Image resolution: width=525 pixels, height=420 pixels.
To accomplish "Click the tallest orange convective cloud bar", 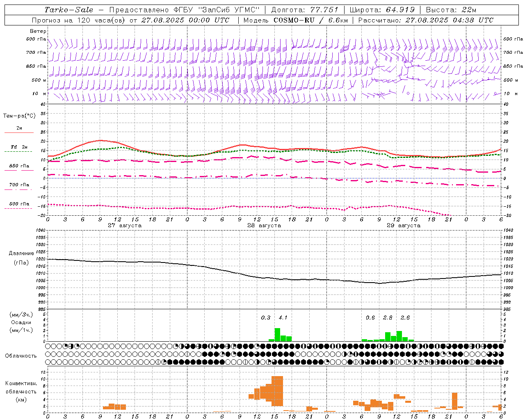I will click(x=277, y=391).
